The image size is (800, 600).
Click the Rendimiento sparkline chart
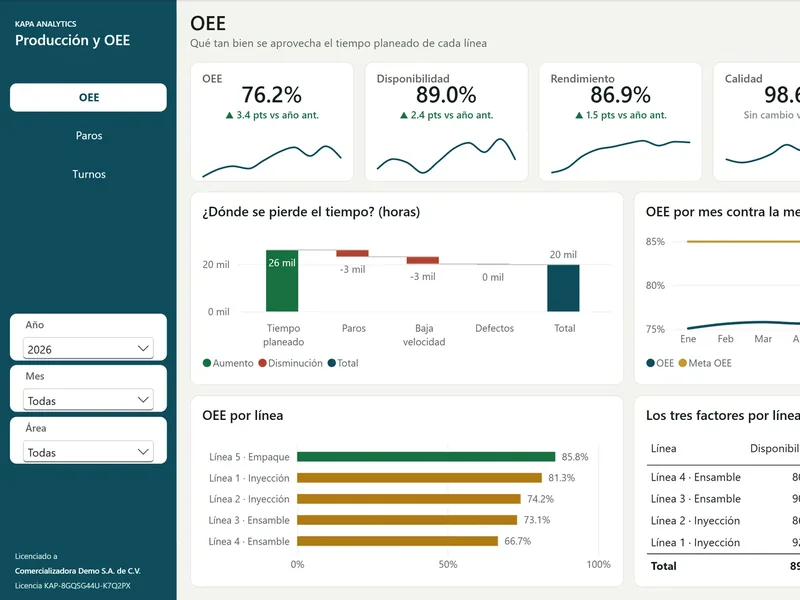[x=620, y=156]
